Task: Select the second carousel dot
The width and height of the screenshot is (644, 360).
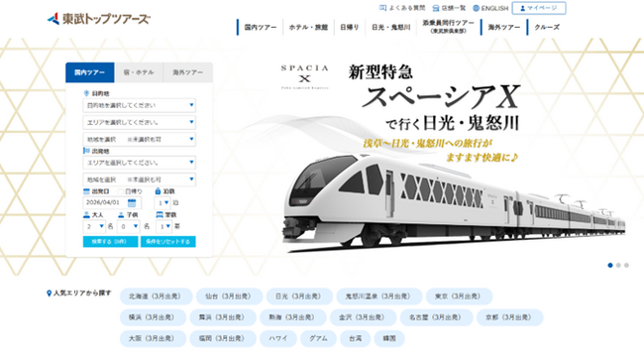Action: tap(618, 266)
